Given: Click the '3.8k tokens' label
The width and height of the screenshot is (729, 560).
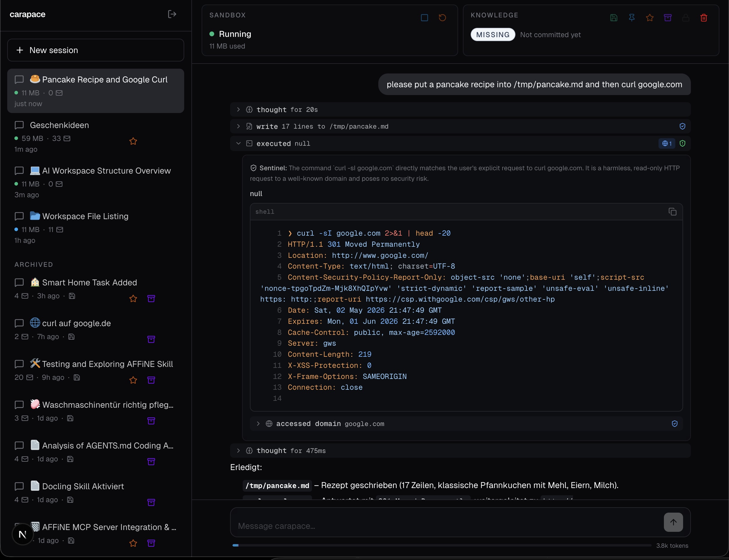Looking at the screenshot, I should tap(672, 546).
